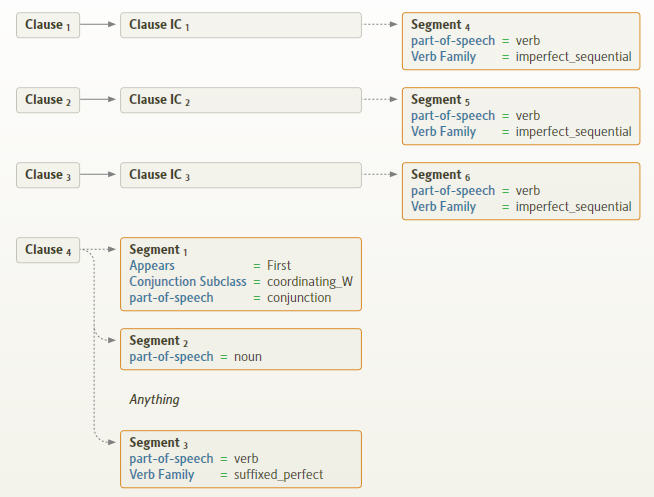The height and width of the screenshot is (497, 654).
Task: Select Segment 2 noun box
Action: click(240, 349)
